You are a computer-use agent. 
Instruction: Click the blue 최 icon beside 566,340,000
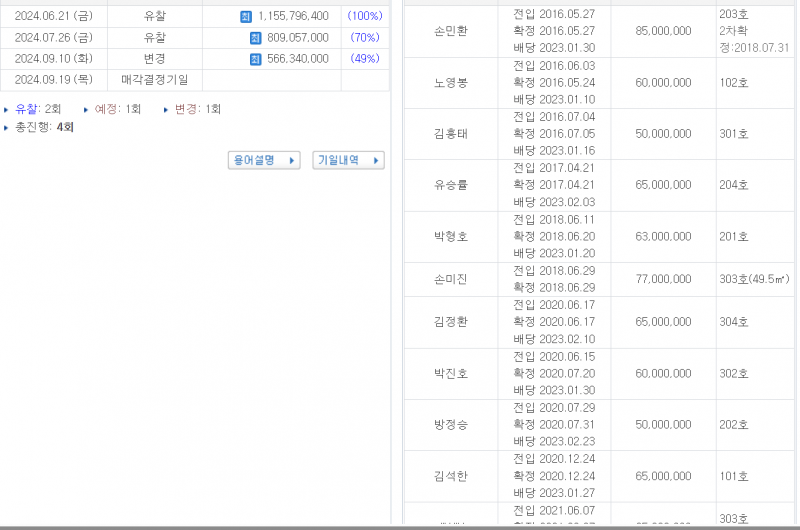[x=255, y=59]
